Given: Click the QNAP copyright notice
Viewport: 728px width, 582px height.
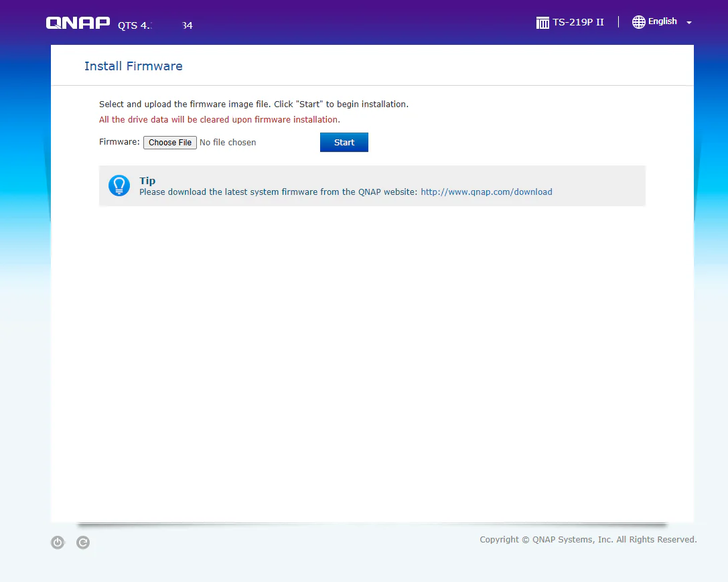Looking at the screenshot, I should [x=588, y=539].
